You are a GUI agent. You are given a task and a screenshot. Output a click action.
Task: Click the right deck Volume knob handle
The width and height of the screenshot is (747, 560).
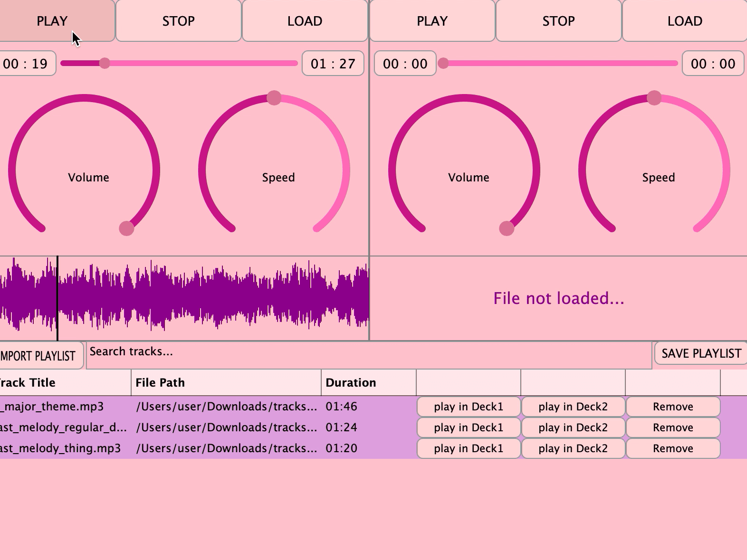tap(507, 228)
